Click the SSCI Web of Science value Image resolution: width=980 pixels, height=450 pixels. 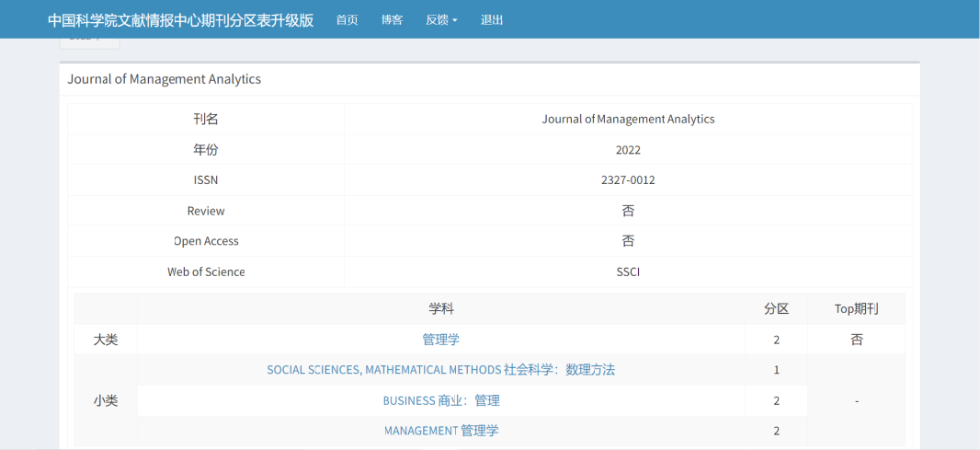pyautogui.click(x=628, y=271)
